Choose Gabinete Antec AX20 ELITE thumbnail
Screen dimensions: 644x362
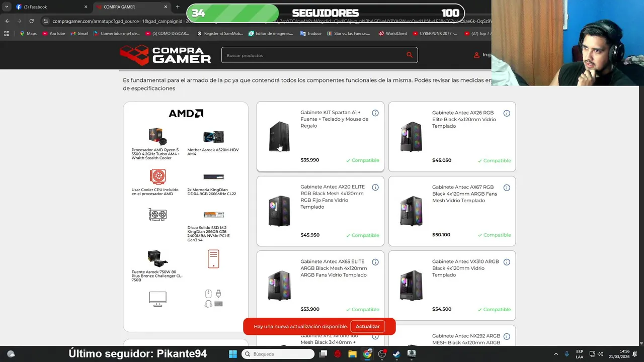pyautogui.click(x=279, y=211)
